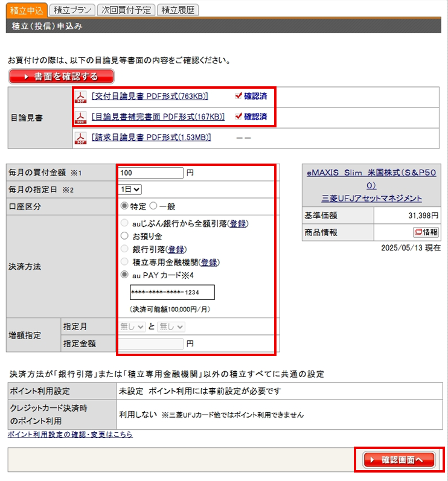The width and height of the screenshot is (448, 481).
Task: Click PDF icon for 目論見書補完書面
Action: tap(80, 117)
